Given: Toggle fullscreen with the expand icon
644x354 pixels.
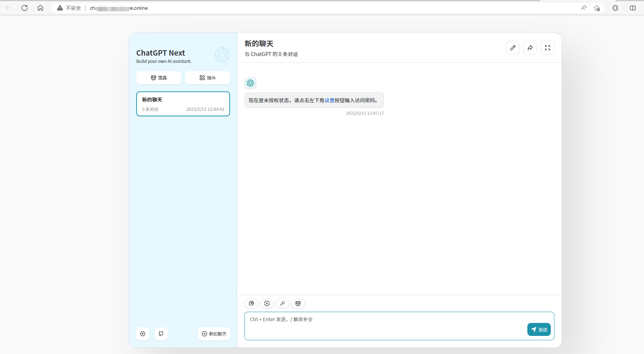Looking at the screenshot, I should pyautogui.click(x=548, y=48).
